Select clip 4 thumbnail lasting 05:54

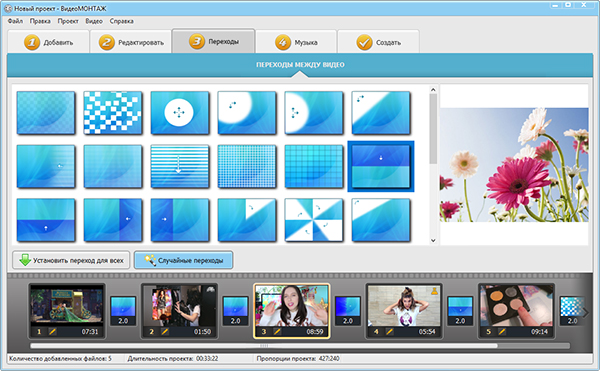click(x=404, y=311)
